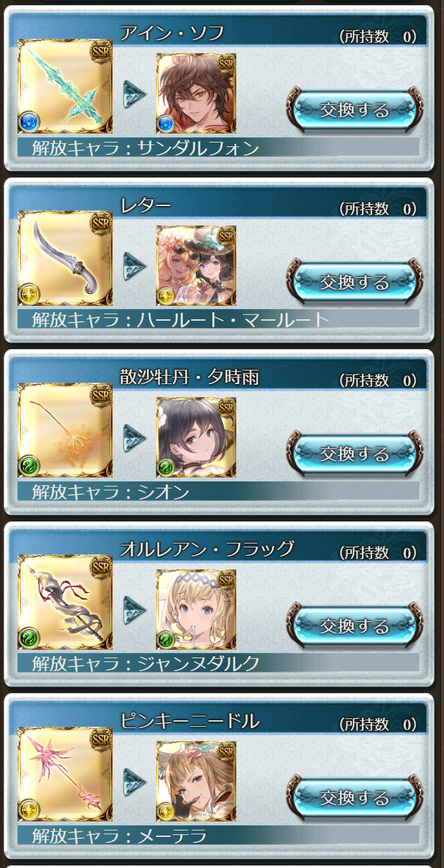
Task: Select the レター dagger weapon icon
Action: [x=65, y=258]
